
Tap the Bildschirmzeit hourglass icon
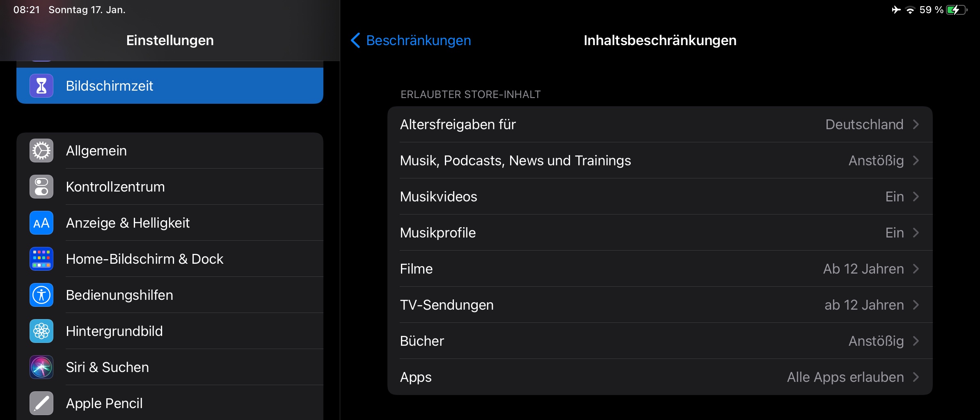point(41,86)
